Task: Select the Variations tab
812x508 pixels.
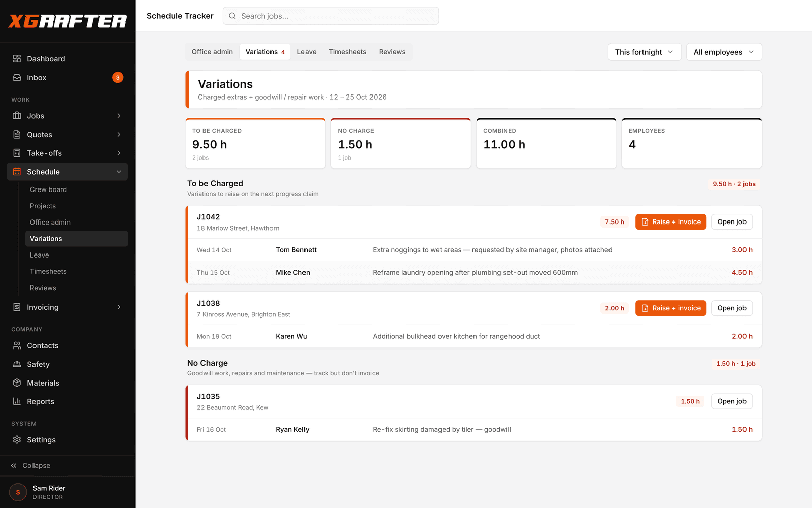Action: 265,52
